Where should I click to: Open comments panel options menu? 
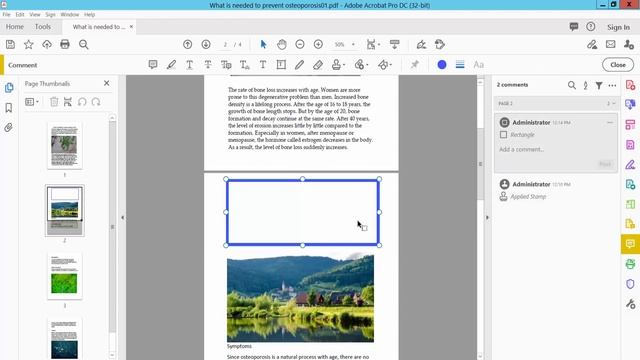coord(612,85)
